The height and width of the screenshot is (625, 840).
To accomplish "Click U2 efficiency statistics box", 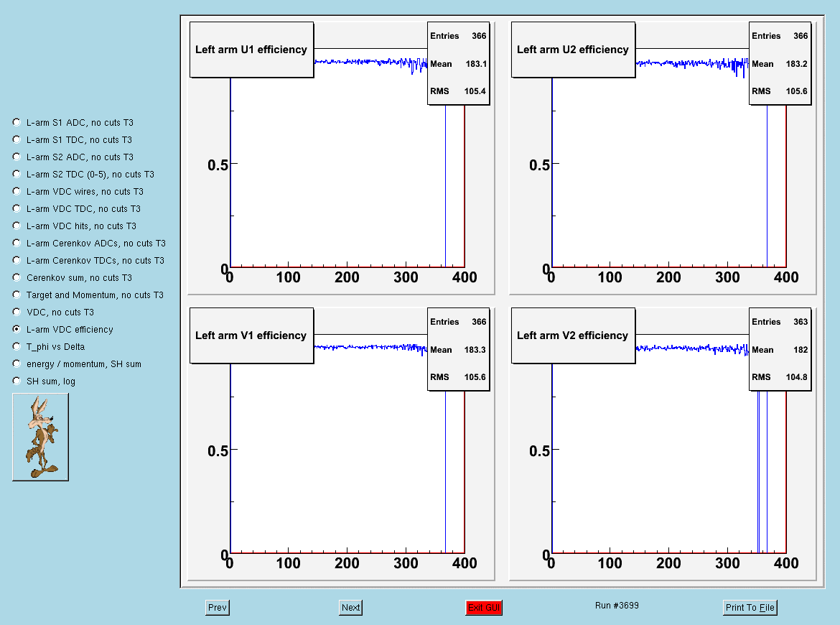I will (x=780, y=63).
